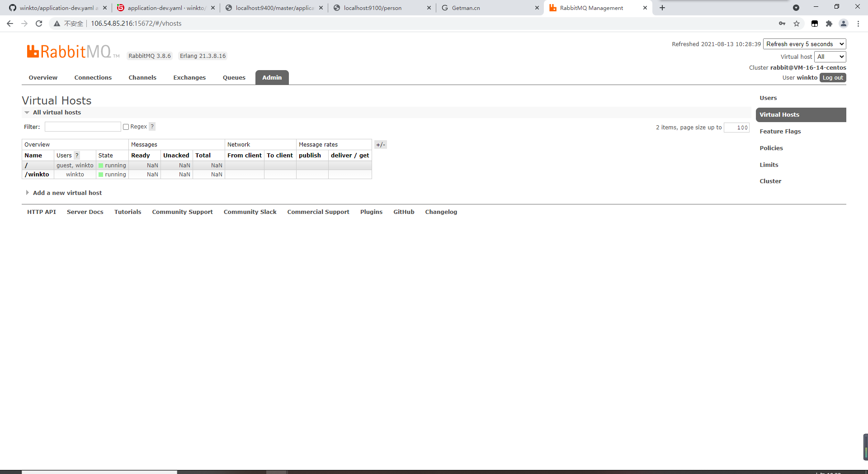Reload the page with the refresh icon

(39, 24)
